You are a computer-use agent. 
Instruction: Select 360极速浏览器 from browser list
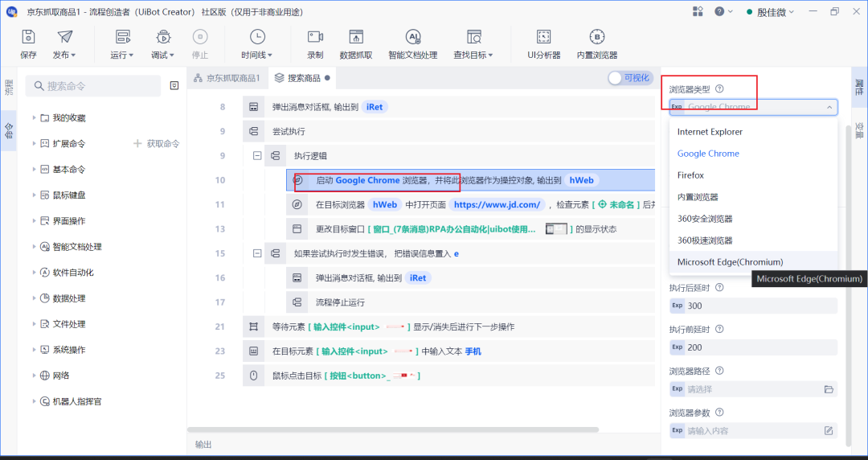coord(753,240)
